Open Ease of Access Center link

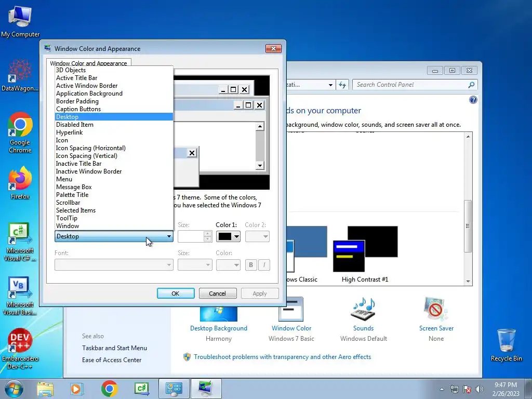pyautogui.click(x=112, y=360)
